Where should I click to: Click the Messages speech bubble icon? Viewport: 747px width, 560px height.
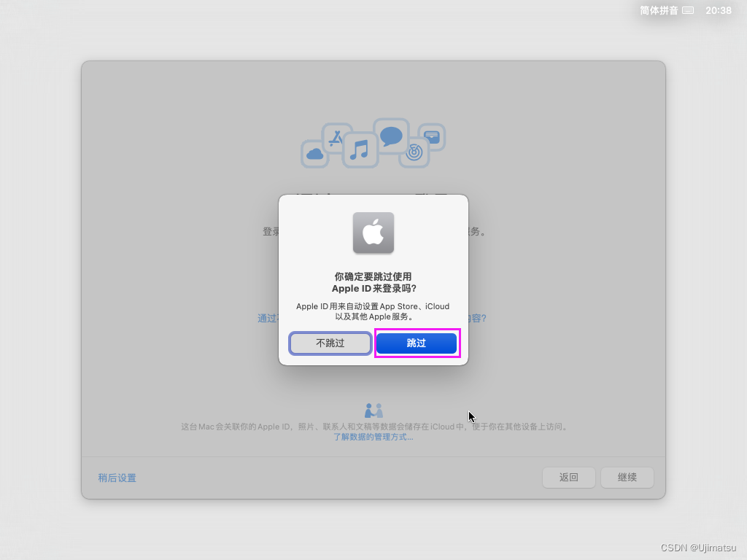[x=391, y=136]
